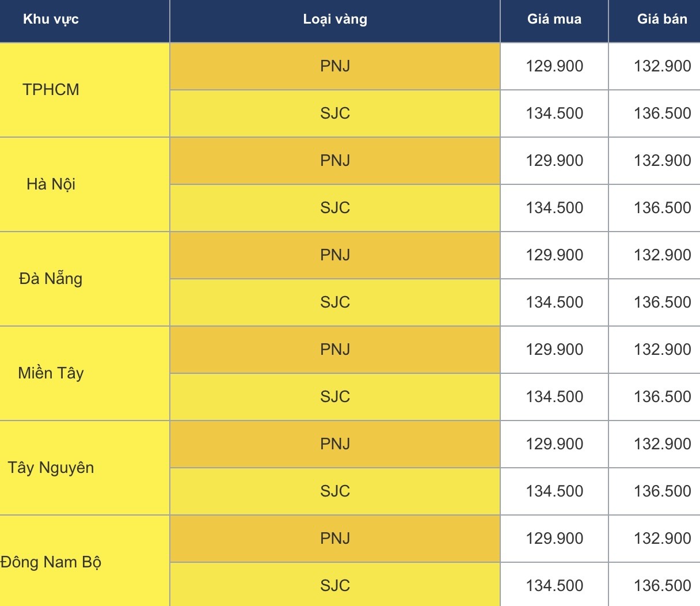Viewport: 700px width, 606px height.
Task: Click the Giá mua column header
Action: coord(554,20)
